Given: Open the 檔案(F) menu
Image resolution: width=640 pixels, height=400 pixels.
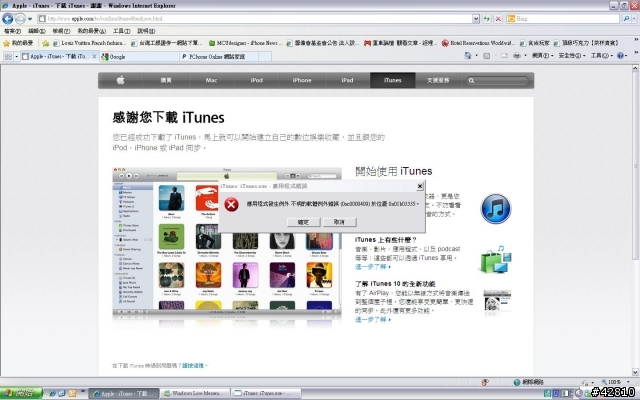Looking at the screenshot, I should click(x=12, y=31).
